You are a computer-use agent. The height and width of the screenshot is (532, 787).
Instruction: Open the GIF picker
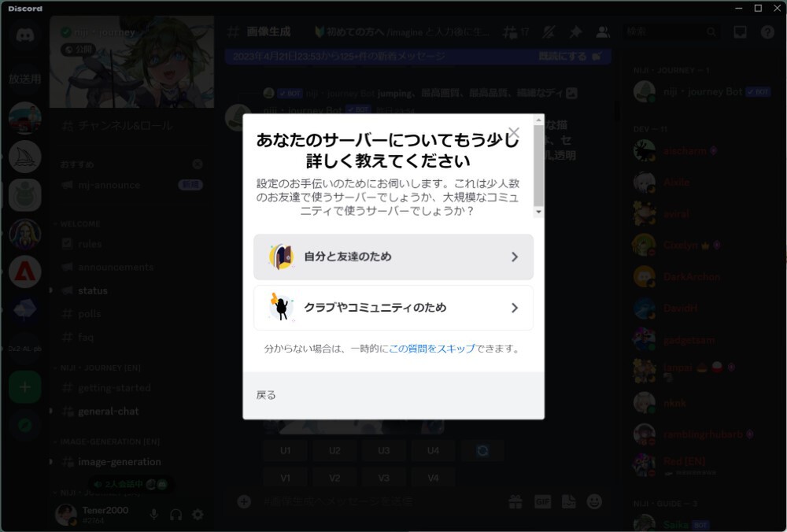(x=542, y=501)
